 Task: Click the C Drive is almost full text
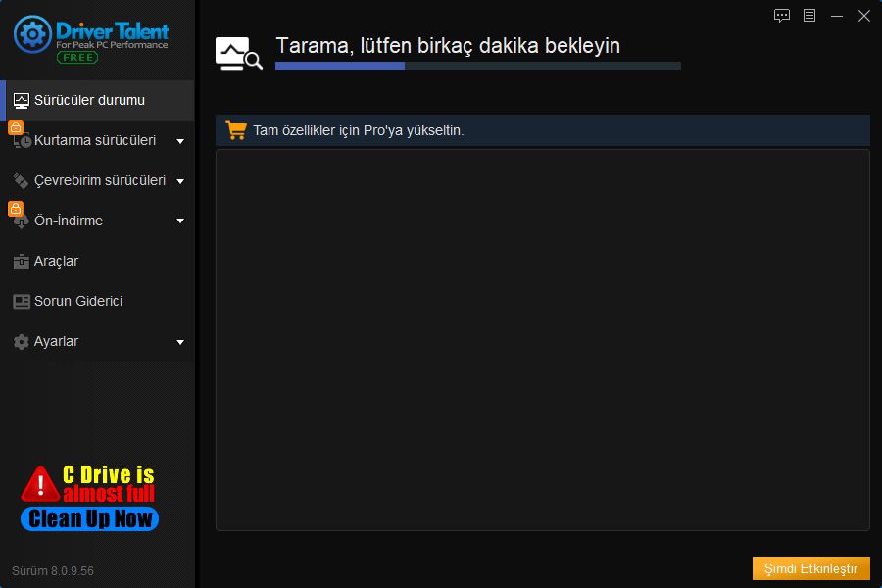[109, 484]
